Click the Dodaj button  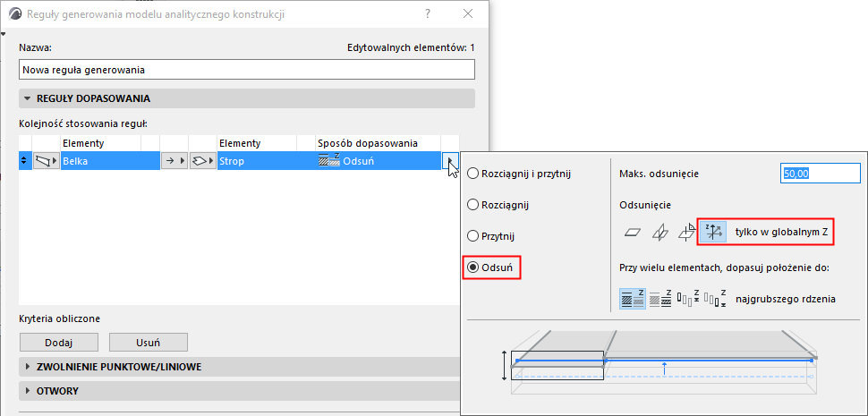tap(59, 342)
